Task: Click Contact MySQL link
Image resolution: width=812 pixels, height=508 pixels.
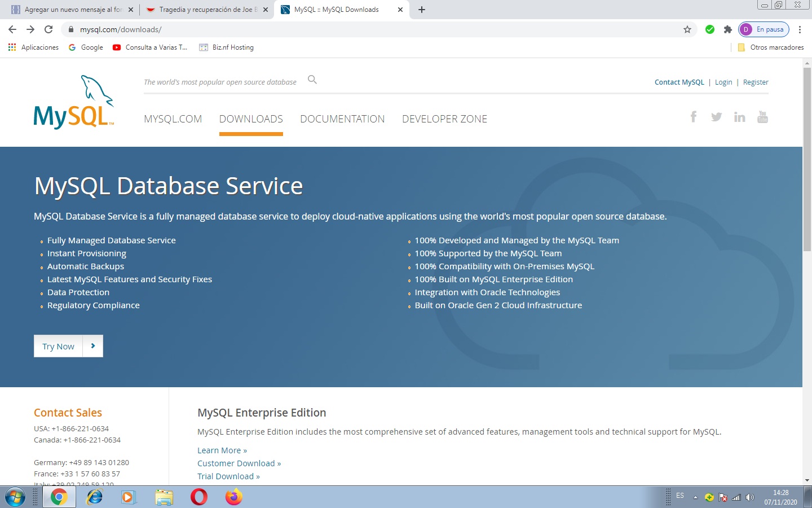Action: 679,82
